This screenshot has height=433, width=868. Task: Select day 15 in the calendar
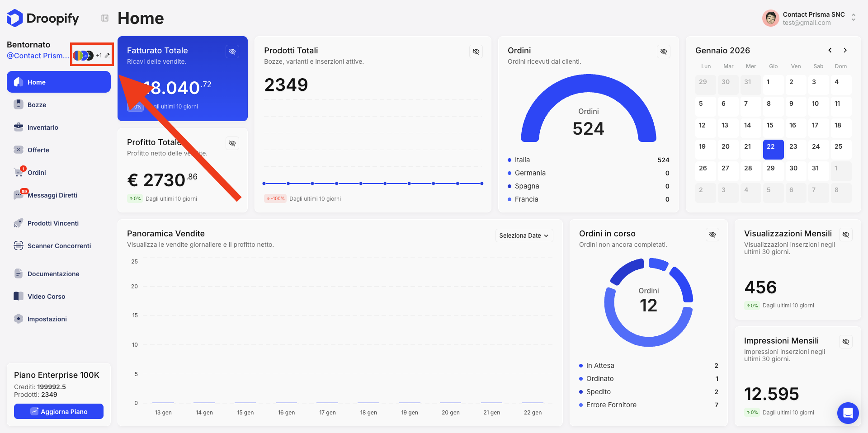[770, 125]
